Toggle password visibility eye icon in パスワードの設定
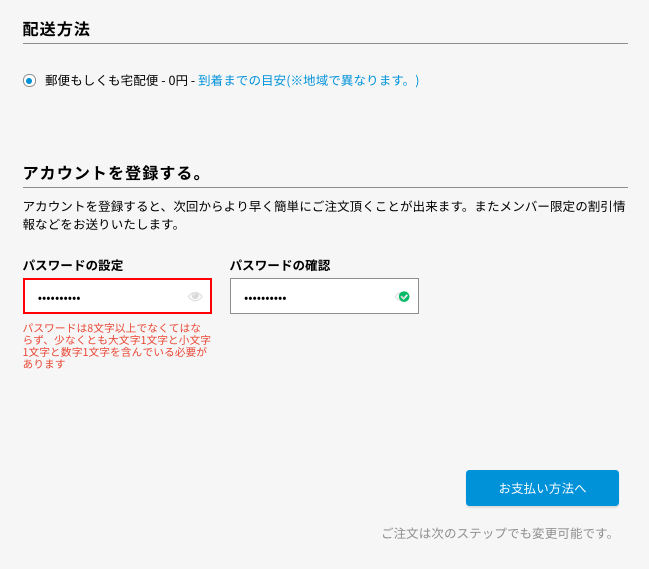649x569 pixels. 195,296
